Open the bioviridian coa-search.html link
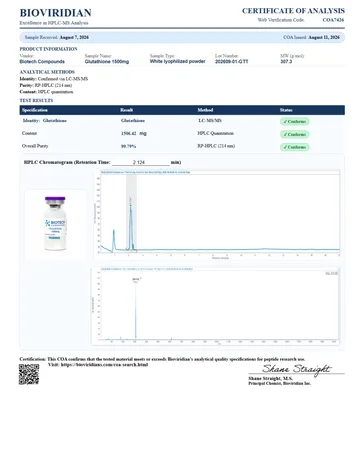Screen dimensions: 360x466 104,365
